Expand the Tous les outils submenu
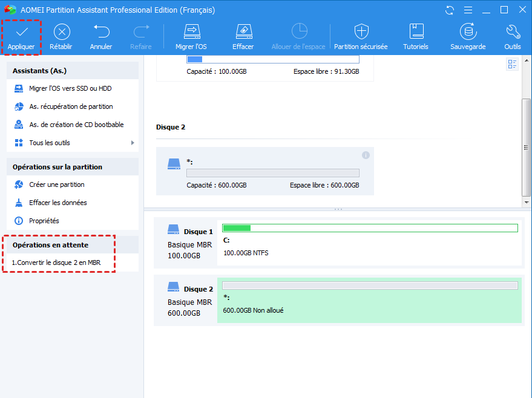 click(132, 143)
